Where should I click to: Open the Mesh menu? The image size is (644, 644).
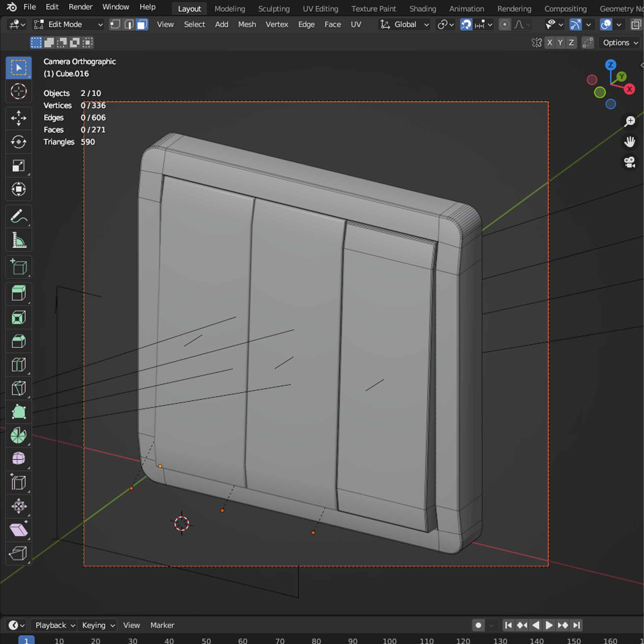click(x=247, y=24)
